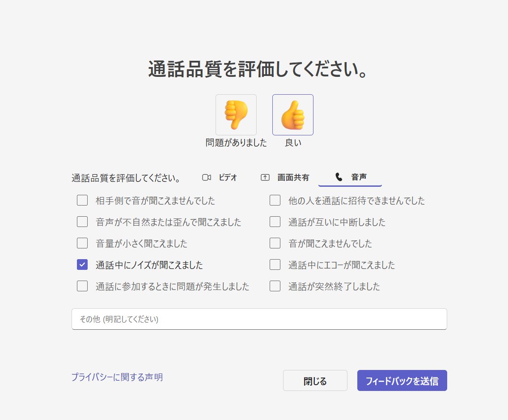Screen dimensions: 508x420
Task: Check 音声が不自然または歪んで聞こえました
Action: click(x=82, y=222)
